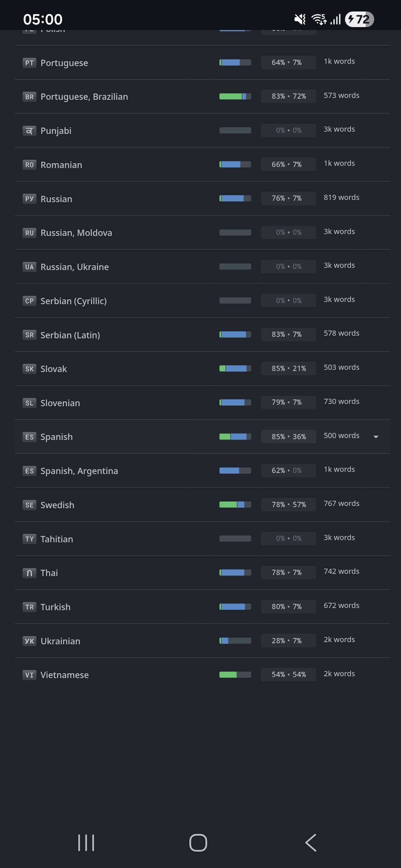Click the SK badge next to Slovak
The image size is (401, 868).
click(29, 369)
